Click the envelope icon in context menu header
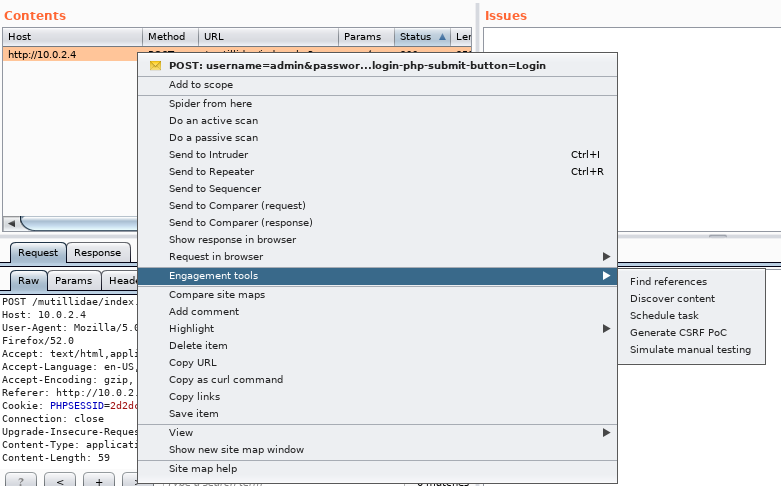This screenshot has width=781, height=486. tap(155, 65)
